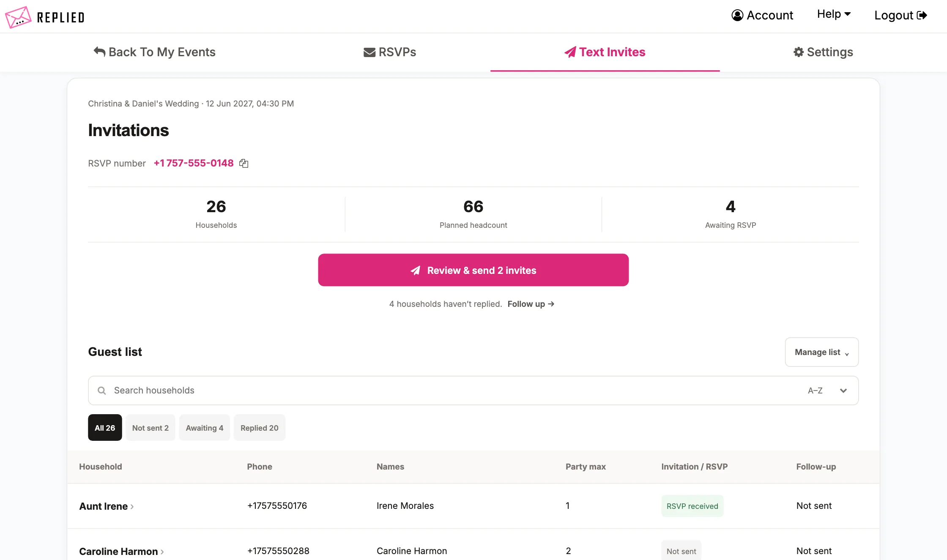Click phone +17575550288
The image size is (947, 560).
coord(278,551)
